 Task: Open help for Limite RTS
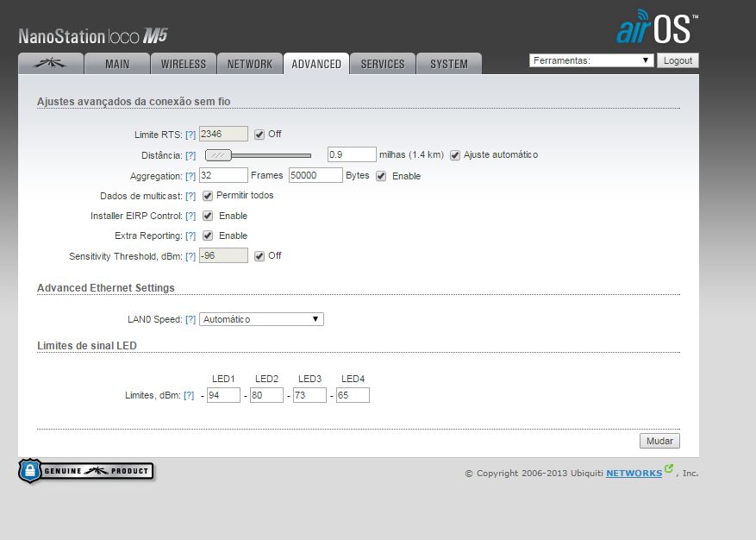point(191,135)
